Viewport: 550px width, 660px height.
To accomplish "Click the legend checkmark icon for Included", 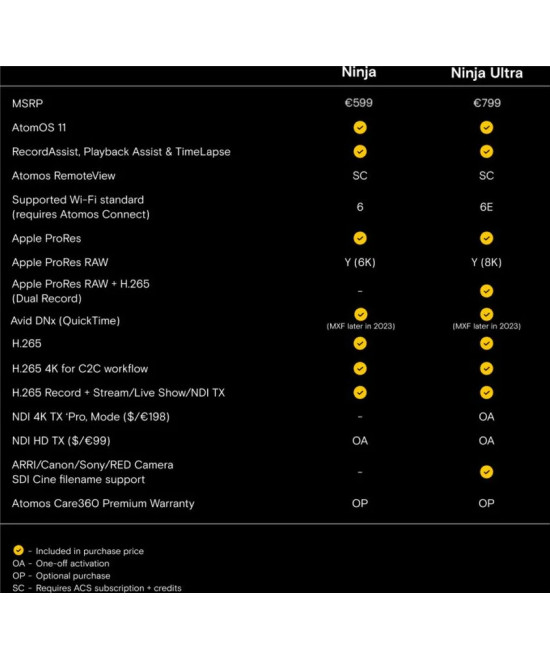I will click(19, 550).
